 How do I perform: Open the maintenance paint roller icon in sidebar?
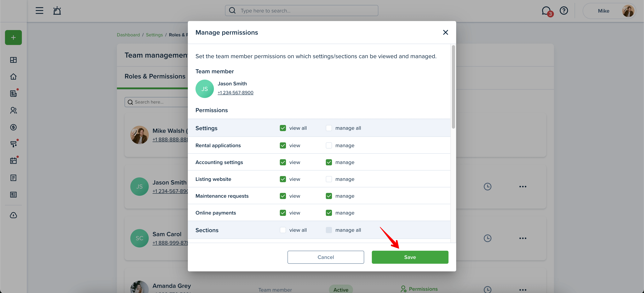point(13,144)
